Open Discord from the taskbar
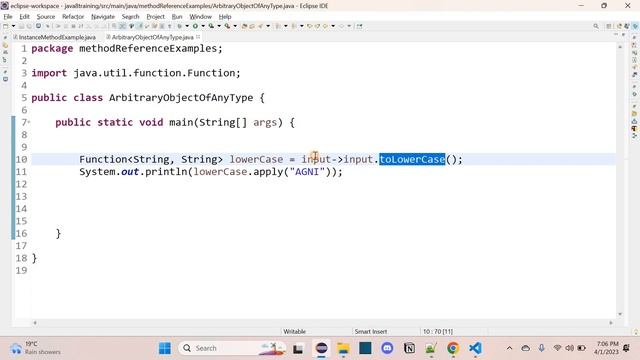 click(387, 348)
